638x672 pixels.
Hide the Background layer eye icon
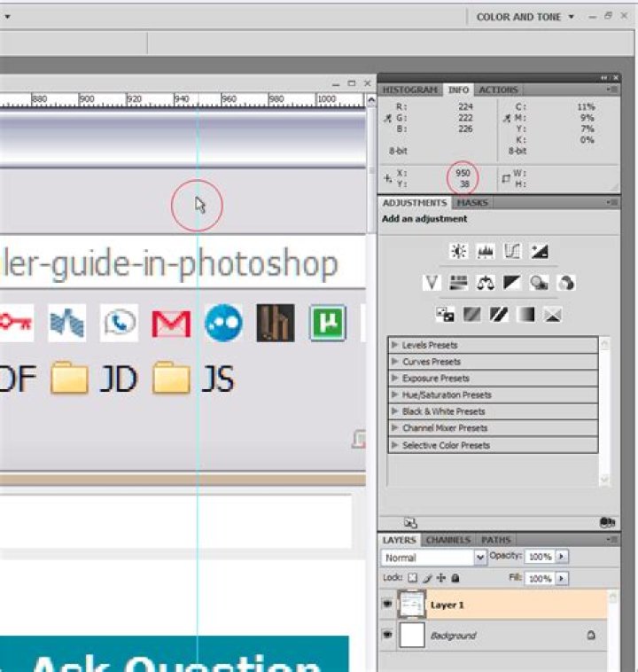[387, 634]
